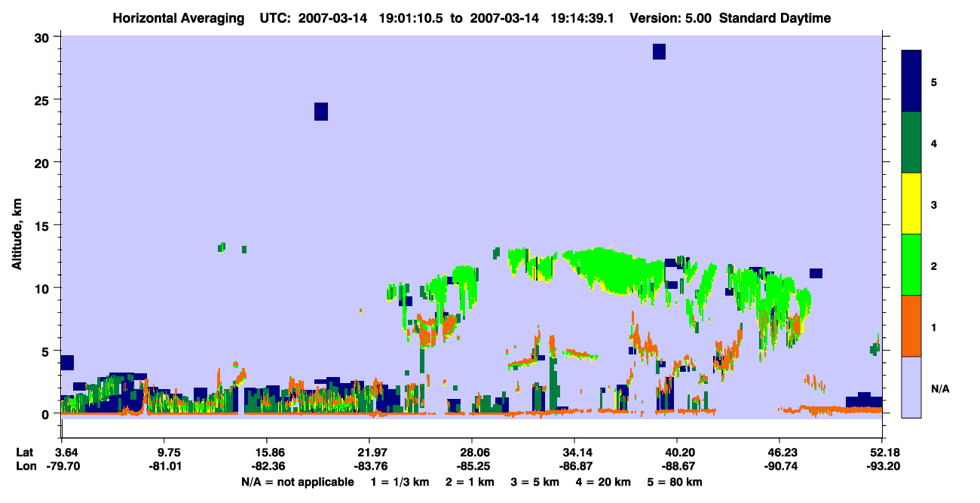The height and width of the screenshot is (503, 980).
Task: Click the '4 = 20 km' legend entry
Action: click(602, 482)
